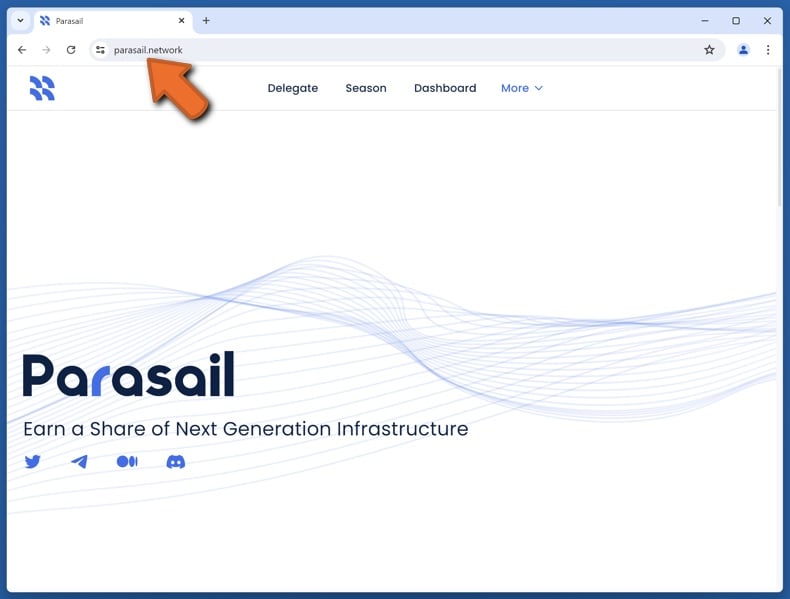Open a new browser tab
Viewport: 790px width, 599px height.
206,21
